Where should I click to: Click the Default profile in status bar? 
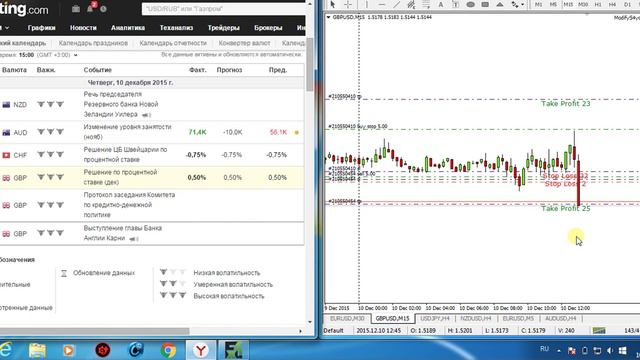click(333, 331)
